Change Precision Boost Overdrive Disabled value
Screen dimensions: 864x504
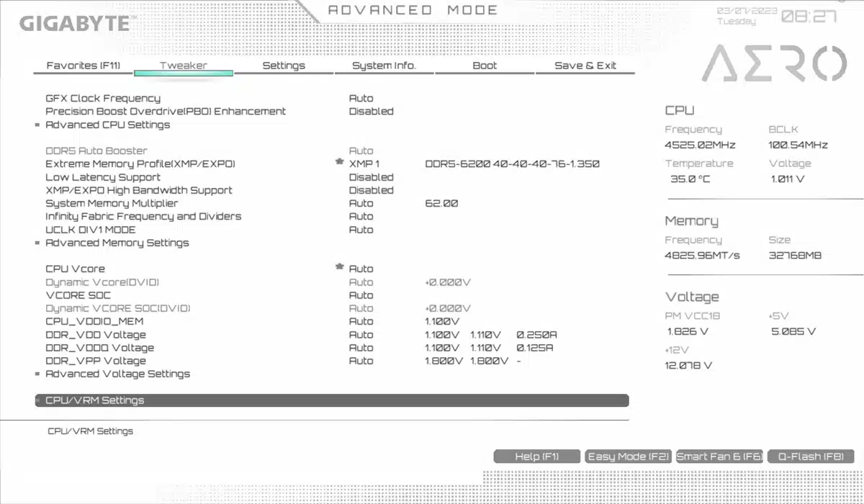(x=372, y=112)
